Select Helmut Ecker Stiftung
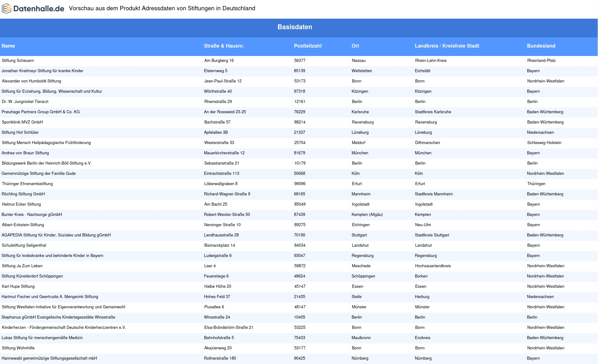 (x=21, y=204)
